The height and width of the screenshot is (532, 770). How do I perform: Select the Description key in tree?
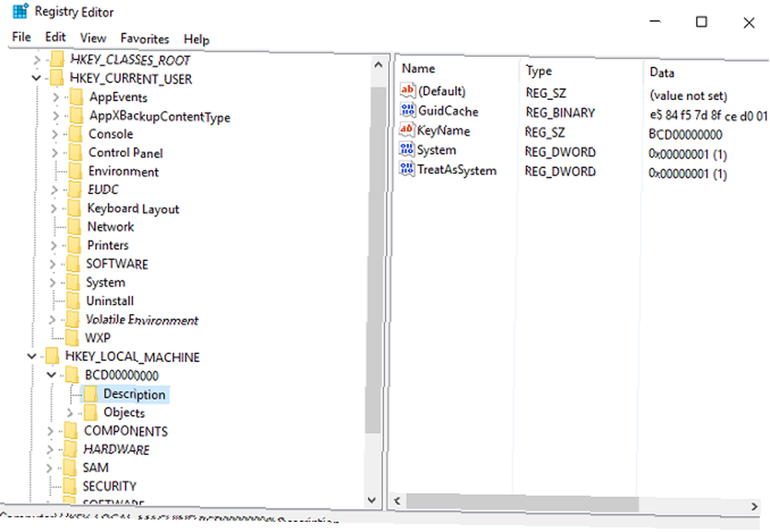134,394
